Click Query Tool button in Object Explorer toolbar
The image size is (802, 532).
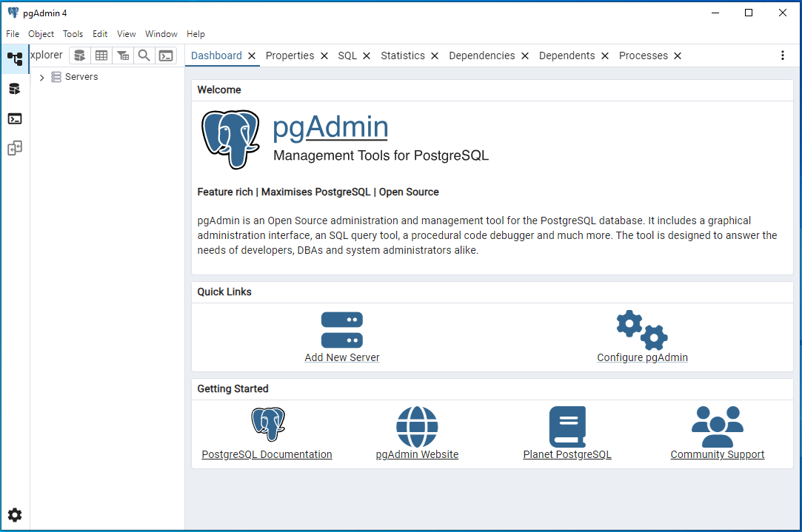click(80, 55)
